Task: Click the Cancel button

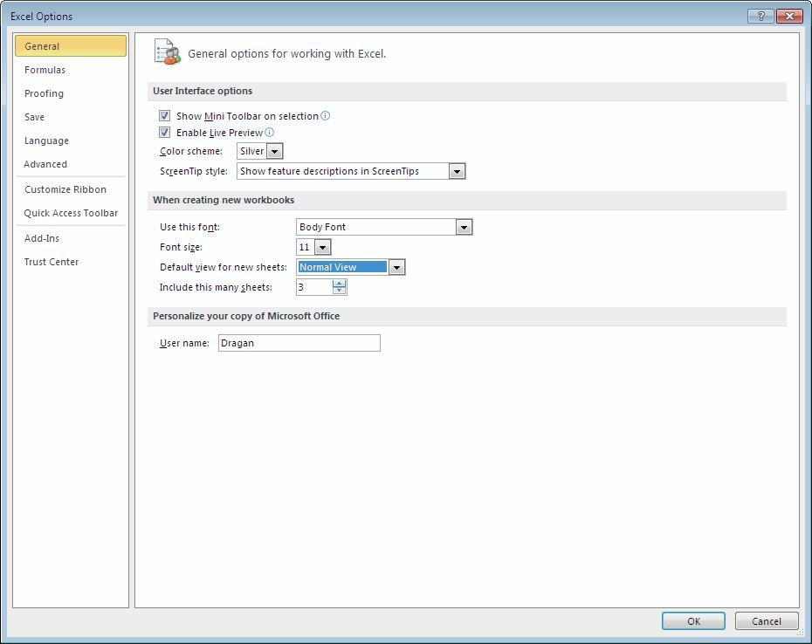Action: [x=767, y=620]
